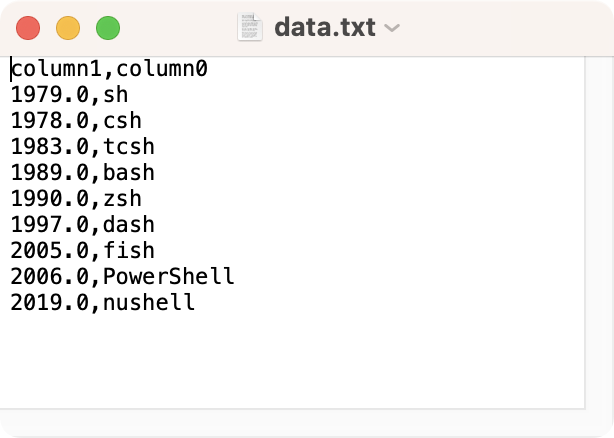Click the word fish in the text
This screenshot has width=614, height=438.
pyautogui.click(x=128, y=250)
